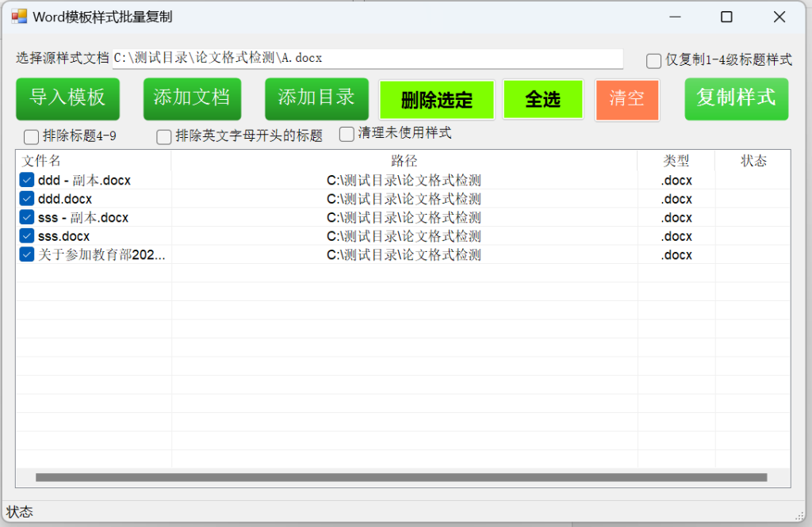The height and width of the screenshot is (527, 812).
Task: Click the 添加目录 button
Action: [x=316, y=99]
